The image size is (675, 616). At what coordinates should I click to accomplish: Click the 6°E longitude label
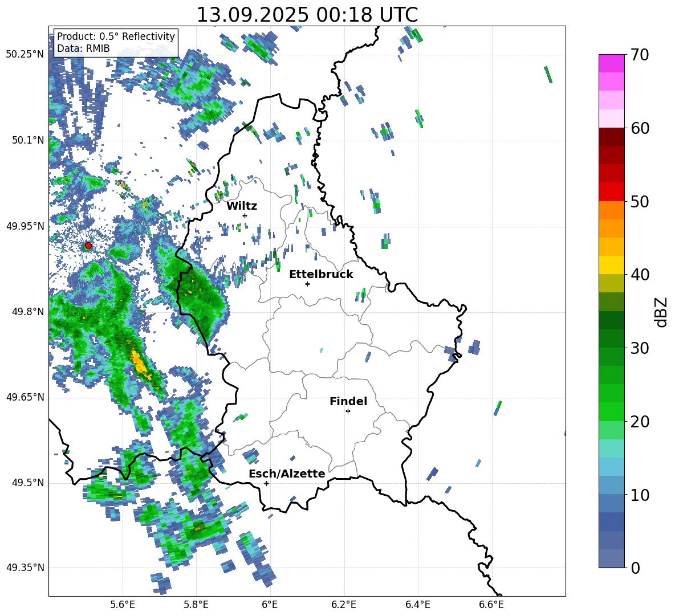[x=270, y=605]
